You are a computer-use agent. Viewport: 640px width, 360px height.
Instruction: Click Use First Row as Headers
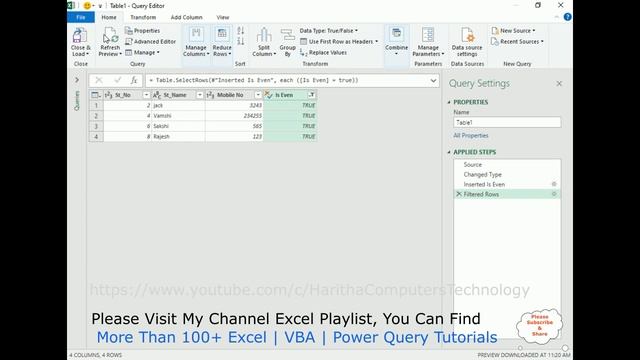[339, 42]
